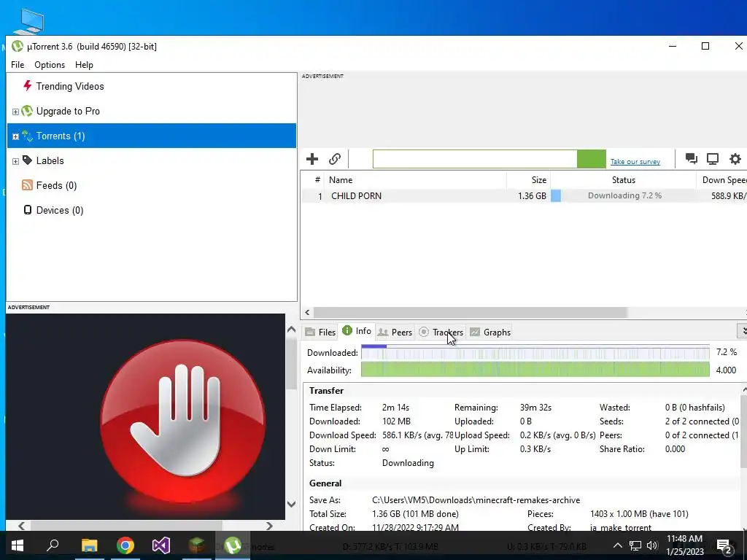Click the torrent list horizontal scrollbar
747x560 pixels.
[x=470, y=312]
